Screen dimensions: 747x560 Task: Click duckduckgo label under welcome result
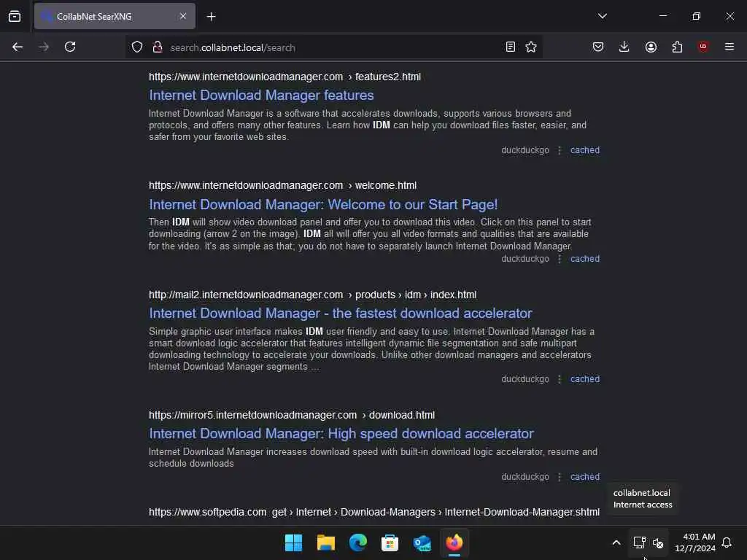tap(525, 259)
